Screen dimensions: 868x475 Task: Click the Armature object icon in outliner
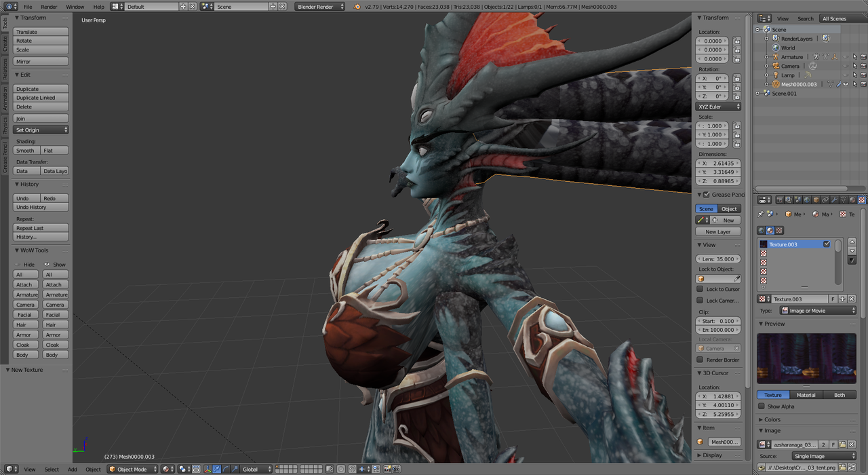tap(776, 57)
